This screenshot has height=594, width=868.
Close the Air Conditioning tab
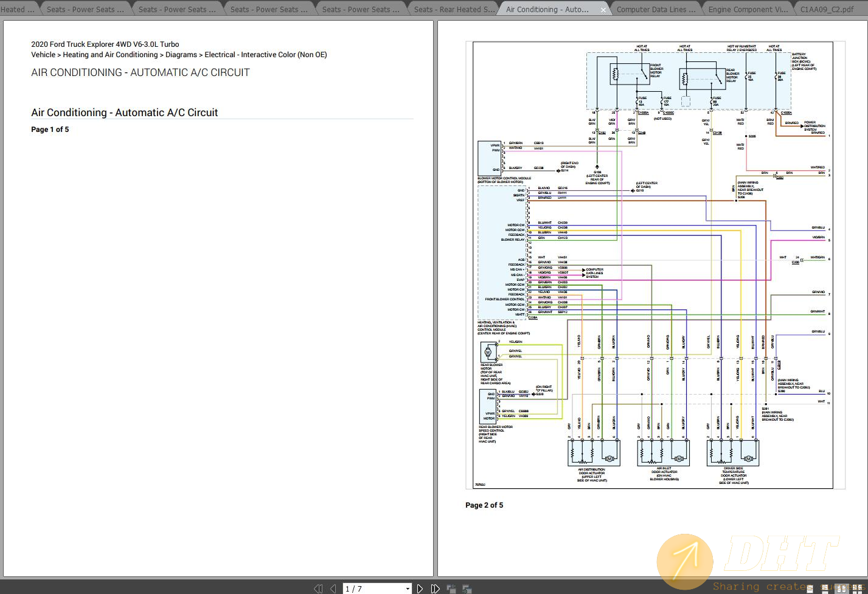pyautogui.click(x=603, y=10)
